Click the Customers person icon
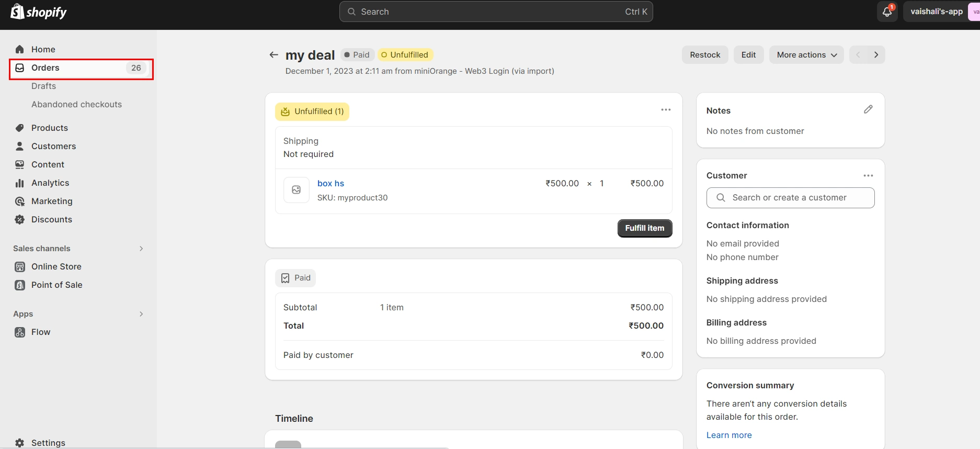Viewport: 980px width, 449px height. point(20,146)
